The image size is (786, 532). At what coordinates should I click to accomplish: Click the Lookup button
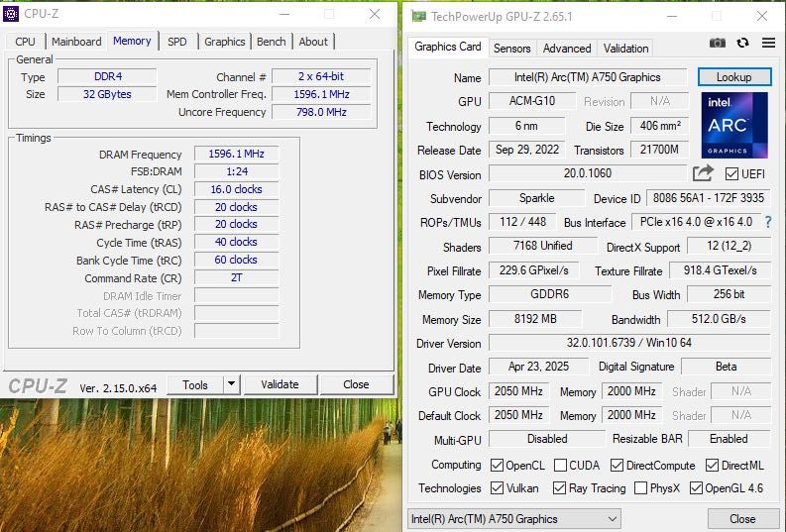coord(734,76)
